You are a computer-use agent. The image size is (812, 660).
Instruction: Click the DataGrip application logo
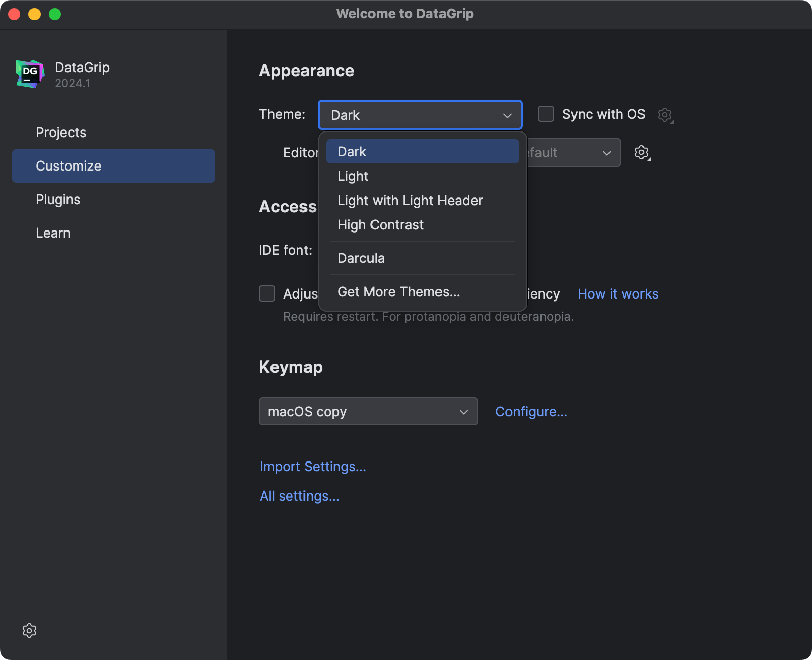29,74
